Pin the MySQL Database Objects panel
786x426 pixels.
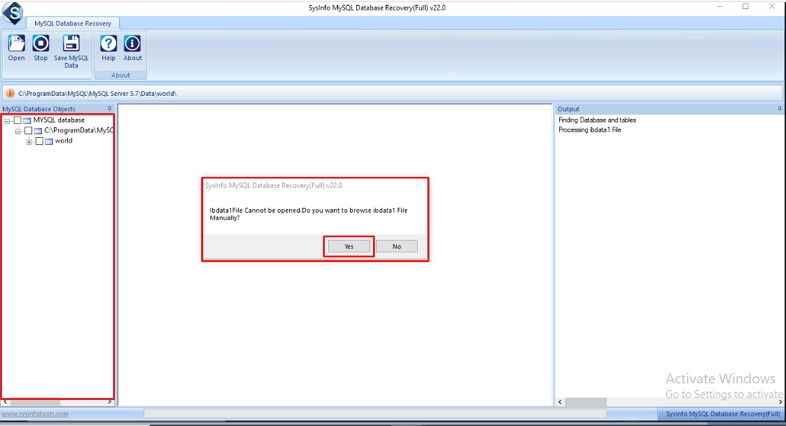click(109, 108)
